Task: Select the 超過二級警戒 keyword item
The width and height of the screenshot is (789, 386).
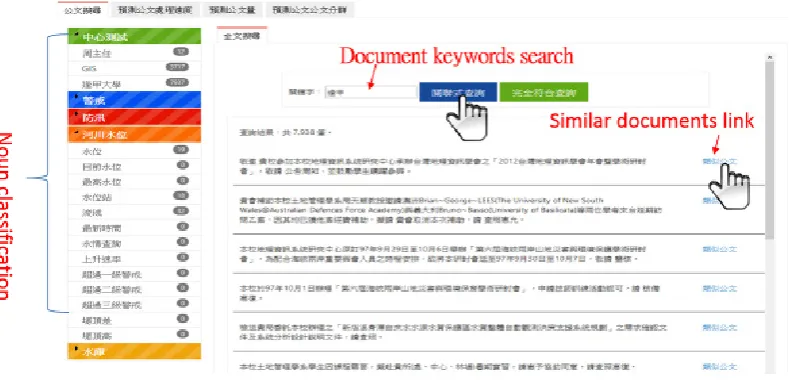Action: 134,290
